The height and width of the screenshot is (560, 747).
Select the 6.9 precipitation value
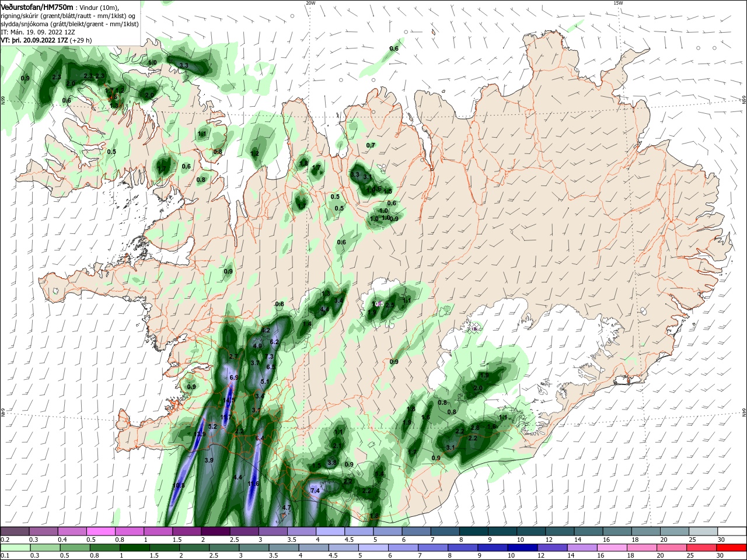(x=234, y=377)
